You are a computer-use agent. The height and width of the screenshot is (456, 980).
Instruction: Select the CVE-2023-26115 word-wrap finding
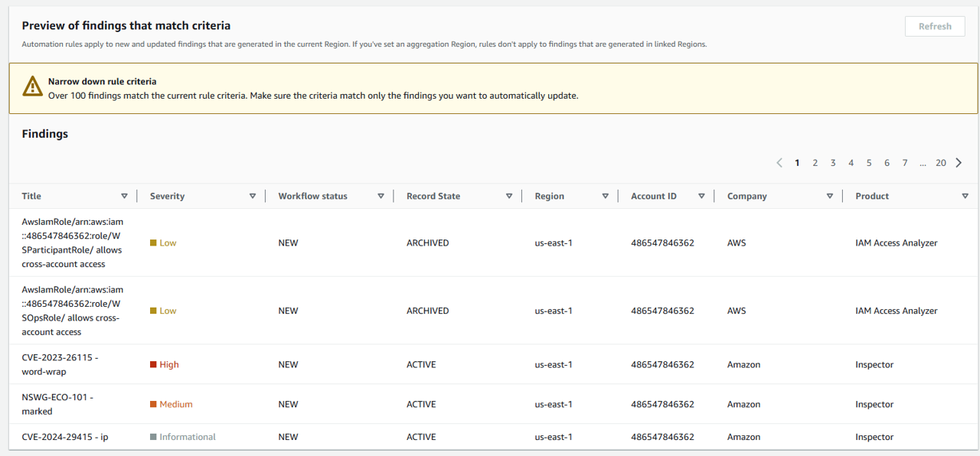click(x=60, y=365)
